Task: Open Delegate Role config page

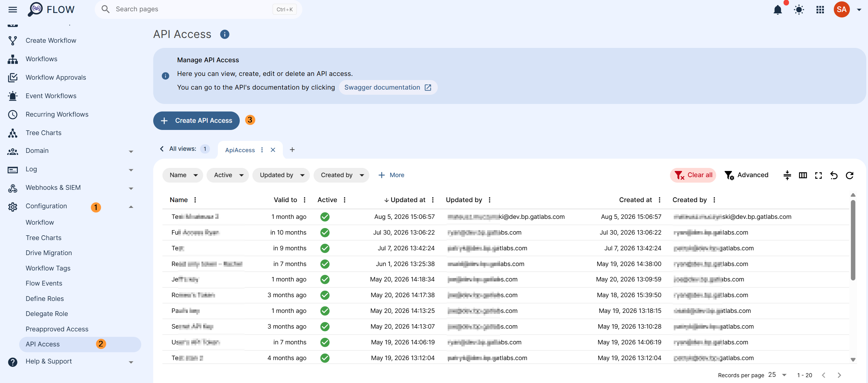Action: pyautogui.click(x=47, y=314)
